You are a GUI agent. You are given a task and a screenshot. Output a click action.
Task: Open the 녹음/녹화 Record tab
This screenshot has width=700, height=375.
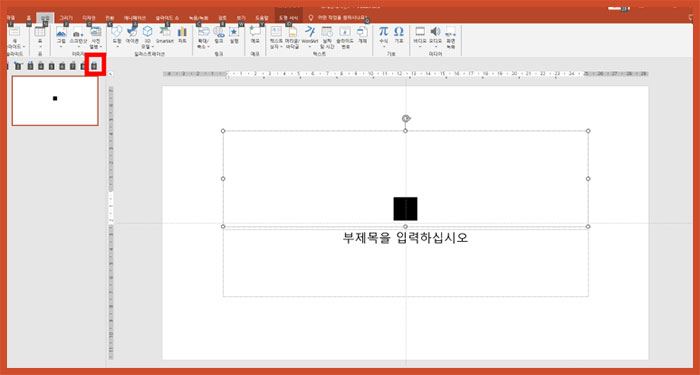tap(198, 18)
